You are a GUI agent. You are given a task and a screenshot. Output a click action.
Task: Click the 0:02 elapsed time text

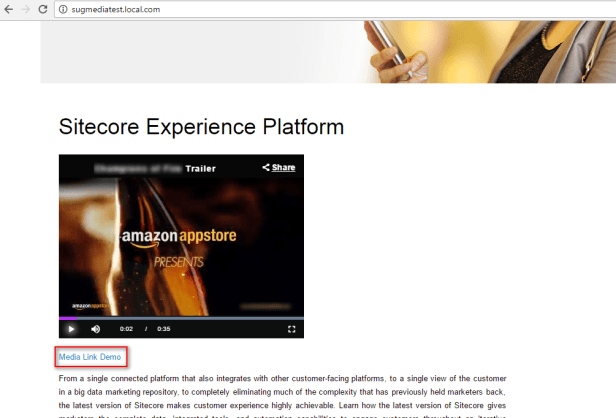(126, 329)
